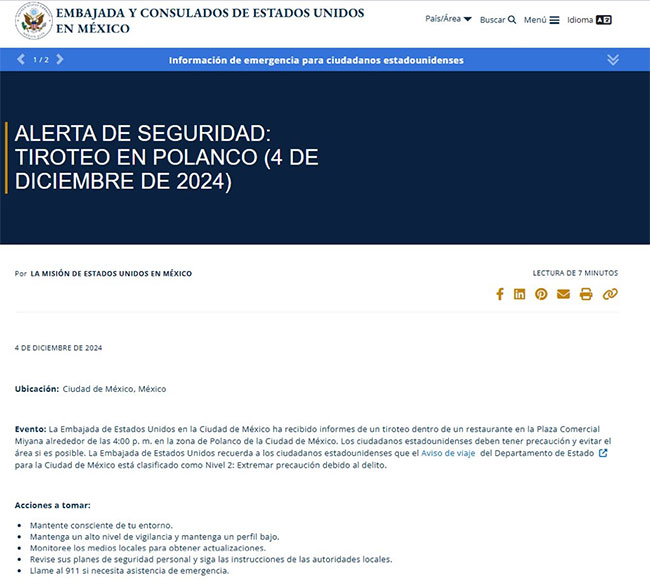The width and height of the screenshot is (650, 583).
Task: Print the security alert page
Action: click(x=586, y=294)
